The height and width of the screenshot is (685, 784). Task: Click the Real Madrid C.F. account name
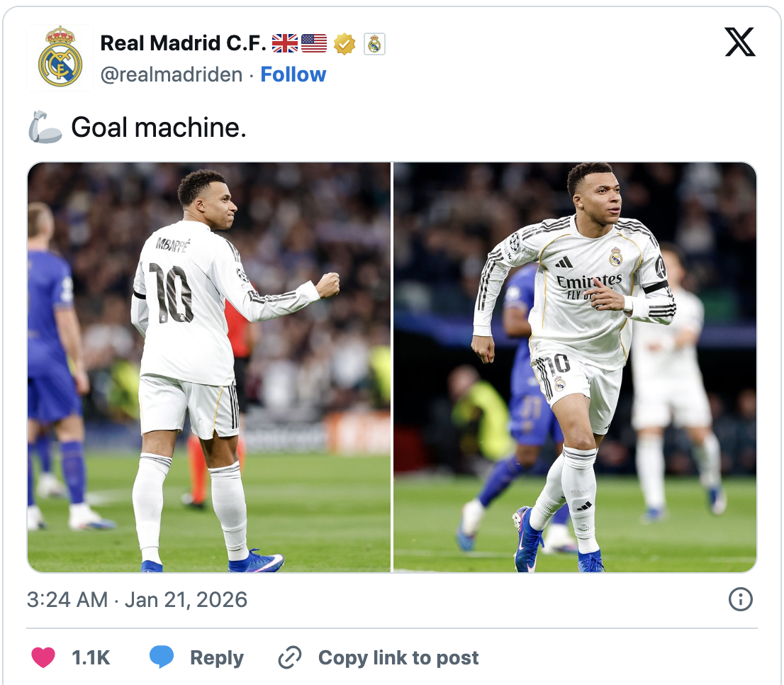pyautogui.click(x=179, y=42)
